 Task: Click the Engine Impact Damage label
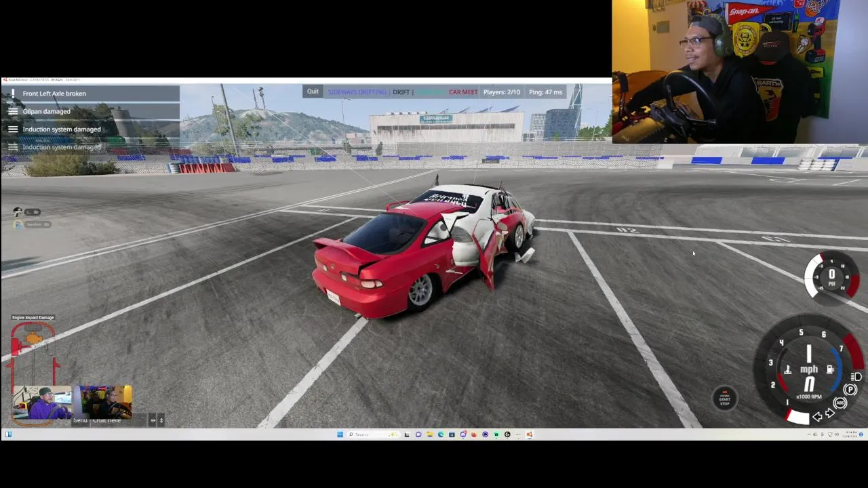tap(33, 317)
